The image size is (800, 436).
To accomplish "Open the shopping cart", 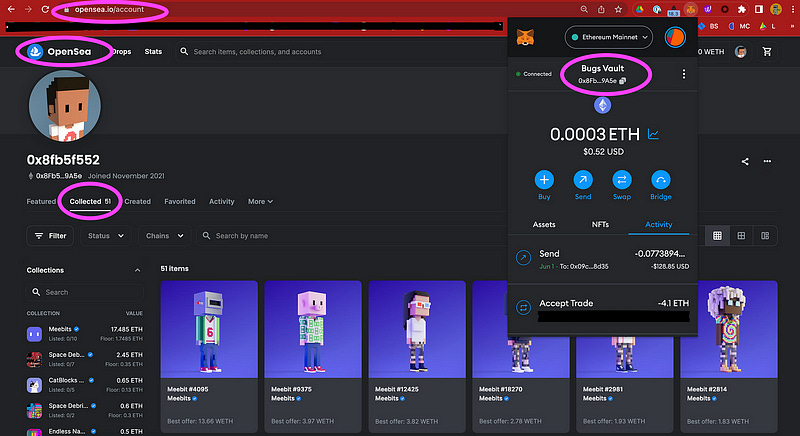I will [767, 52].
